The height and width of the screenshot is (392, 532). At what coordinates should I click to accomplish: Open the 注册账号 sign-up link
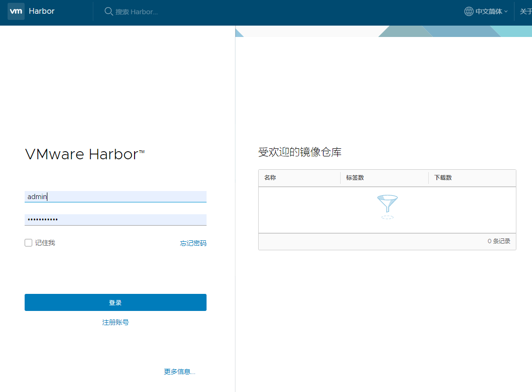pos(116,322)
